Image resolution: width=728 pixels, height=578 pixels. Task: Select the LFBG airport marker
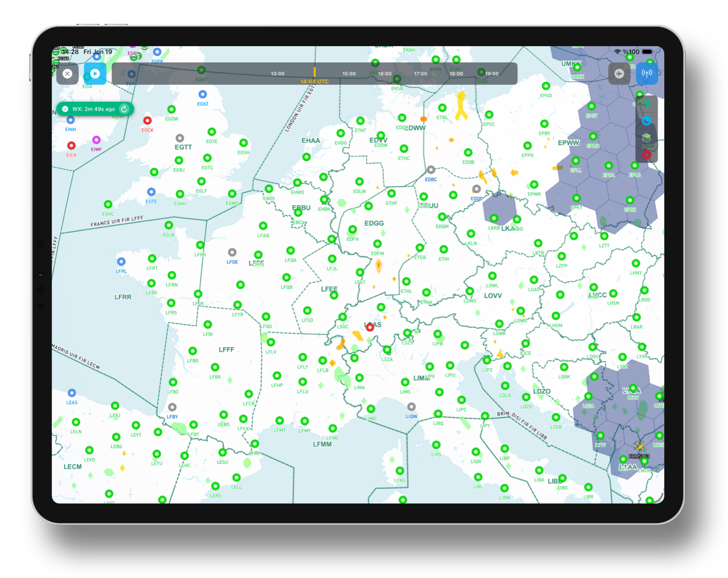click(193, 351)
